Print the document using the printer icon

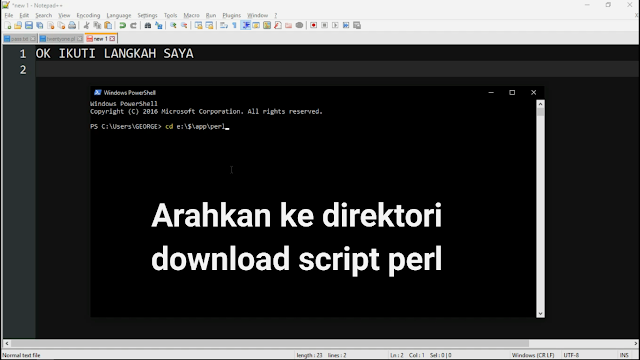pos(72,25)
